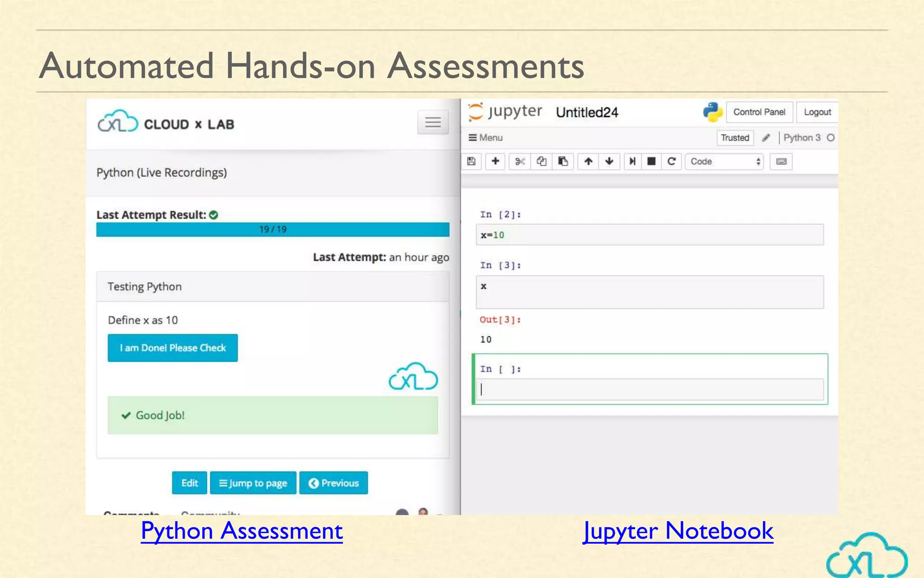This screenshot has height=578, width=924.
Task: Restart kernel with circular arrow icon
Action: (671, 162)
